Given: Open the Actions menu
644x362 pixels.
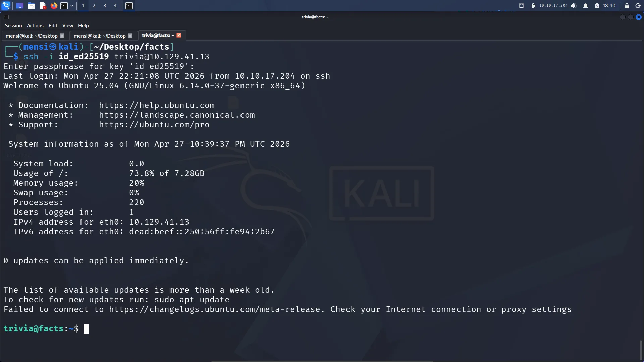Looking at the screenshot, I should 35,26.
